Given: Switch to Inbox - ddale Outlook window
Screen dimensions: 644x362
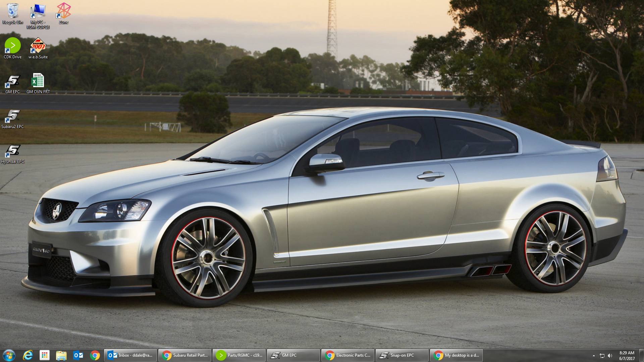Looking at the screenshot, I should [x=130, y=355].
